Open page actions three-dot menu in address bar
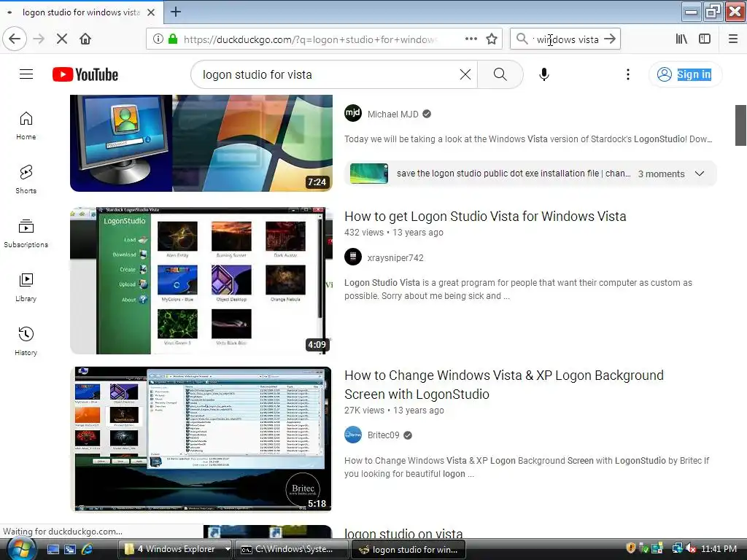747x560 pixels. pyautogui.click(x=471, y=39)
